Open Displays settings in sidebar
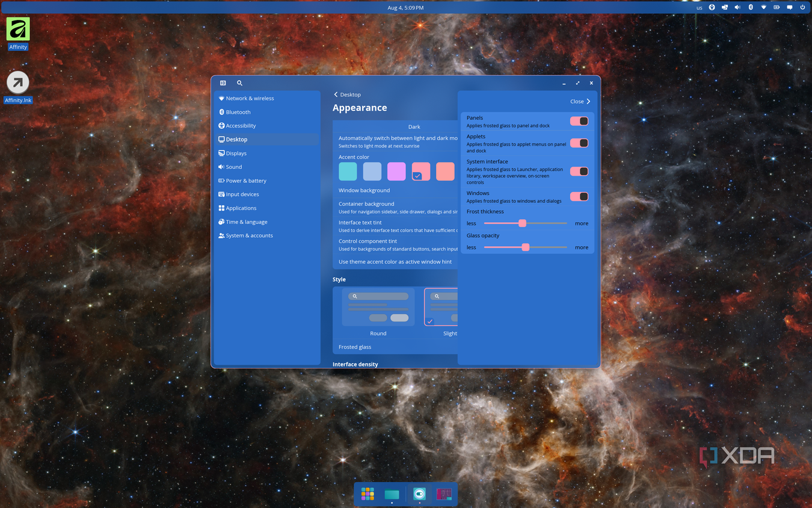The width and height of the screenshot is (812, 508). [x=266, y=153]
